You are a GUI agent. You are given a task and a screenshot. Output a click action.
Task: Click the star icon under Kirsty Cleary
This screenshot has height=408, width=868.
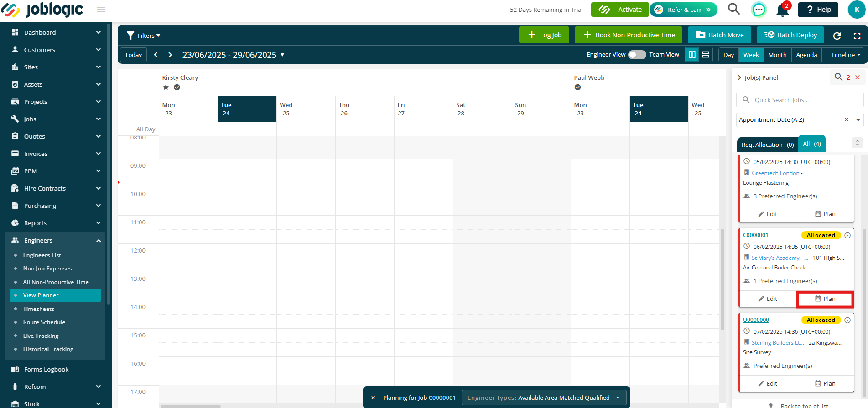click(166, 87)
